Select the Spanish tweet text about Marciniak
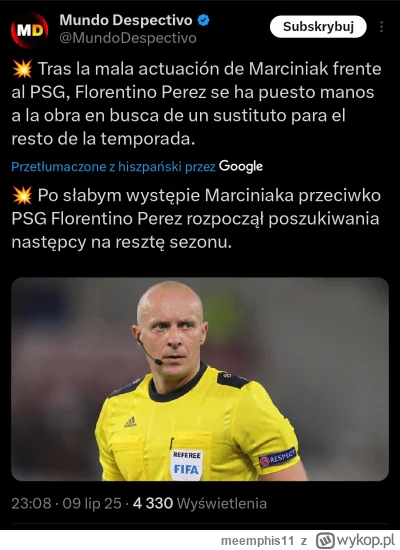Image resolution: width=400 pixels, height=550 pixels. click(196, 104)
